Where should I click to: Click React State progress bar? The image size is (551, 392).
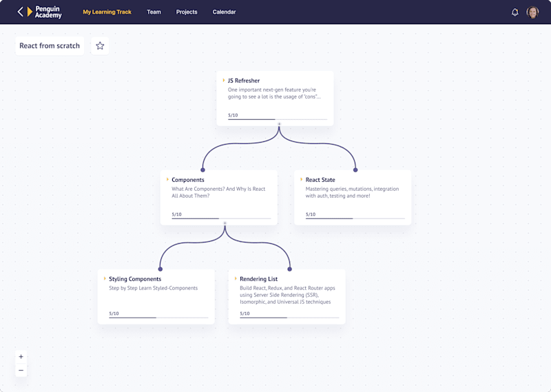tap(355, 218)
